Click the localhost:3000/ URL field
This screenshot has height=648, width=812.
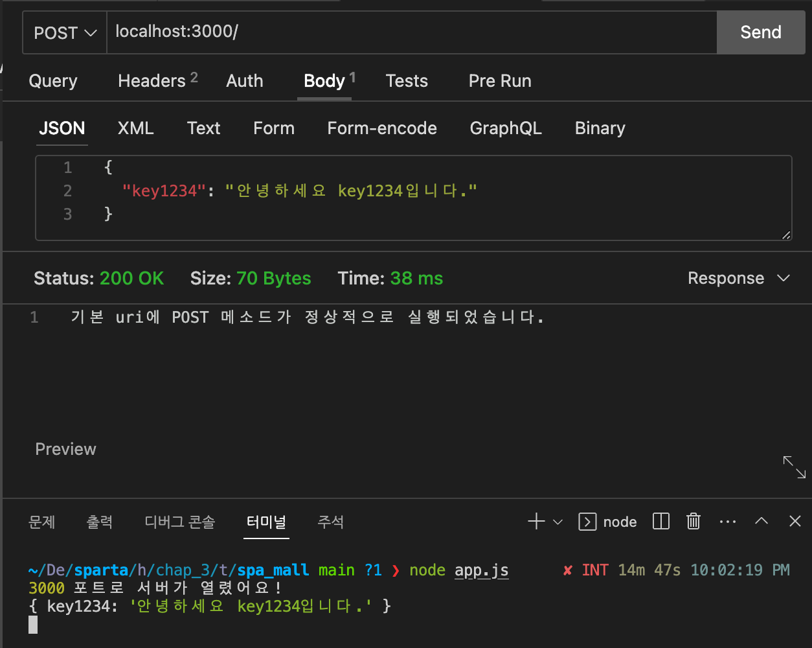click(x=412, y=32)
